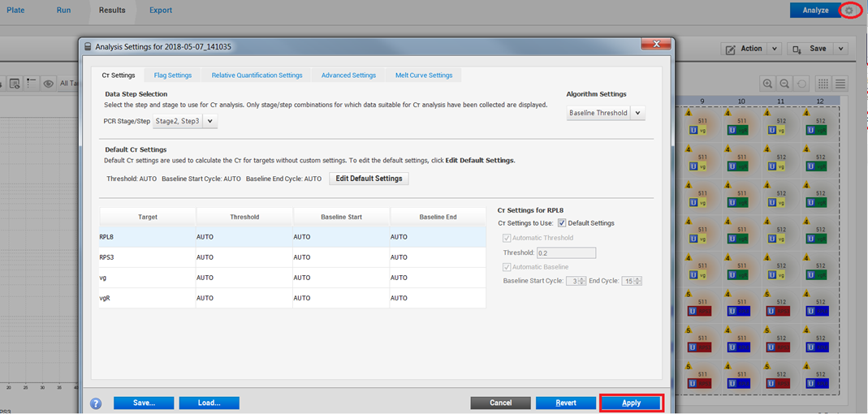Click RPS3 row Threshold AUTO cell
The height and width of the screenshot is (414, 868).
(244, 257)
